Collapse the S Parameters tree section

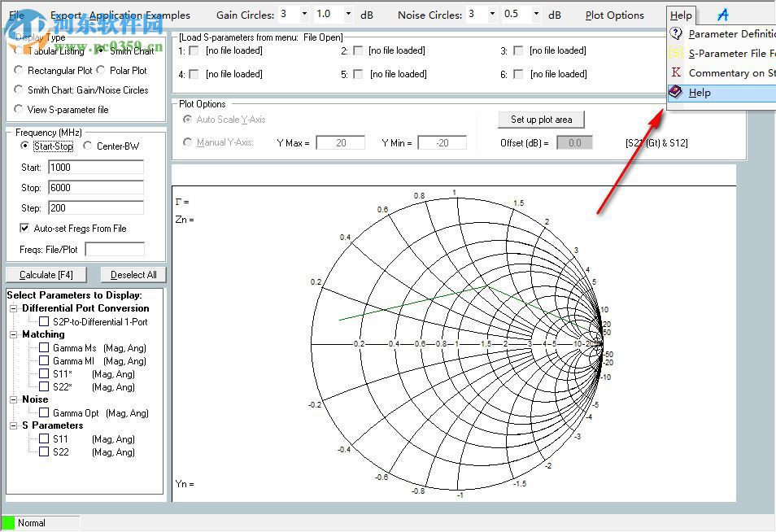click(x=11, y=425)
